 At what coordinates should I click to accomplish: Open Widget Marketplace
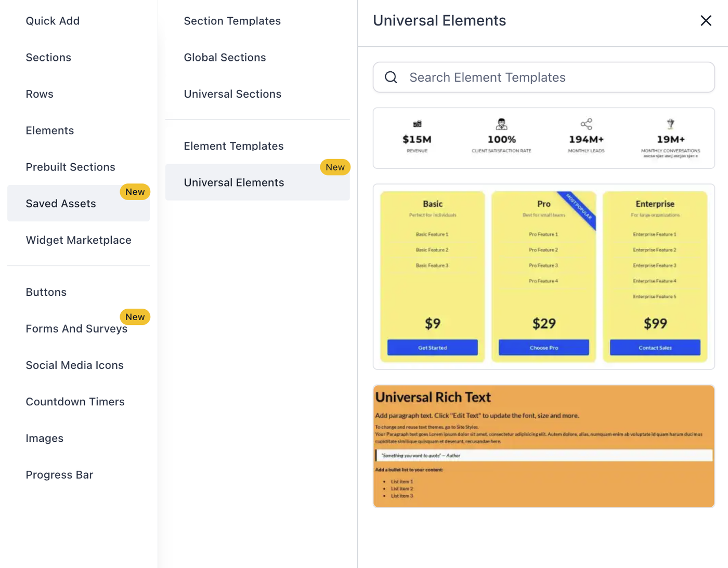click(79, 240)
